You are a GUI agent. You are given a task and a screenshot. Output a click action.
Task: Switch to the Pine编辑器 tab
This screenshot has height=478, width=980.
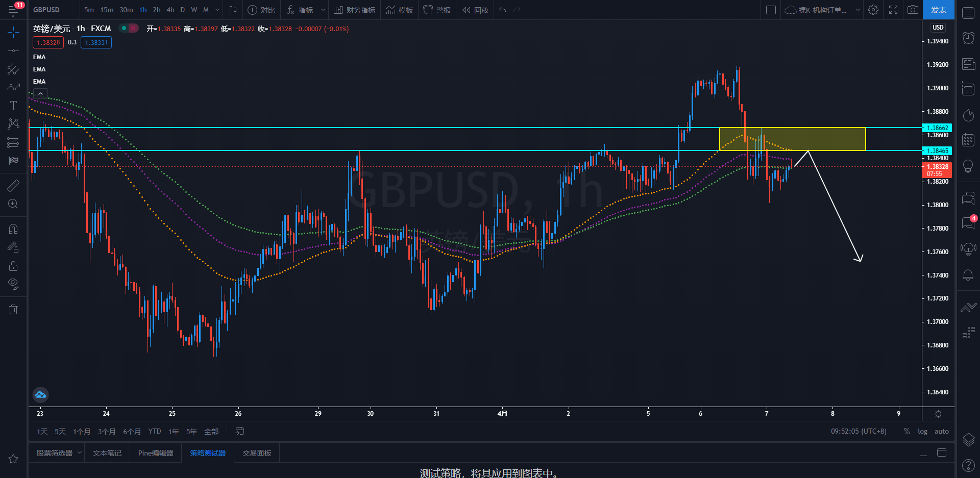click(x=156, y=453)
